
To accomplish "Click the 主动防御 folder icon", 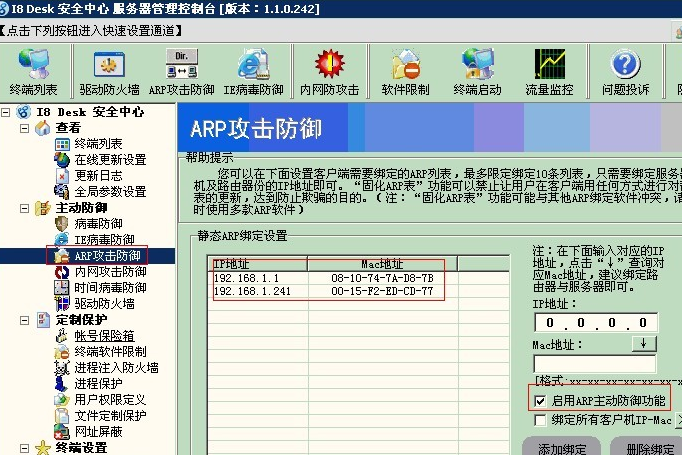I will pos(43,208).
